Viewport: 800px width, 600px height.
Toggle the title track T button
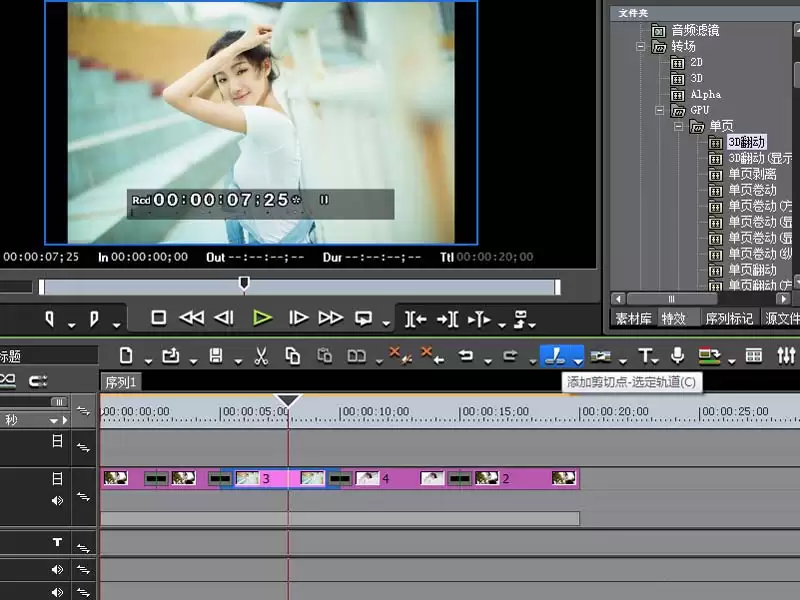pos(58,542)
